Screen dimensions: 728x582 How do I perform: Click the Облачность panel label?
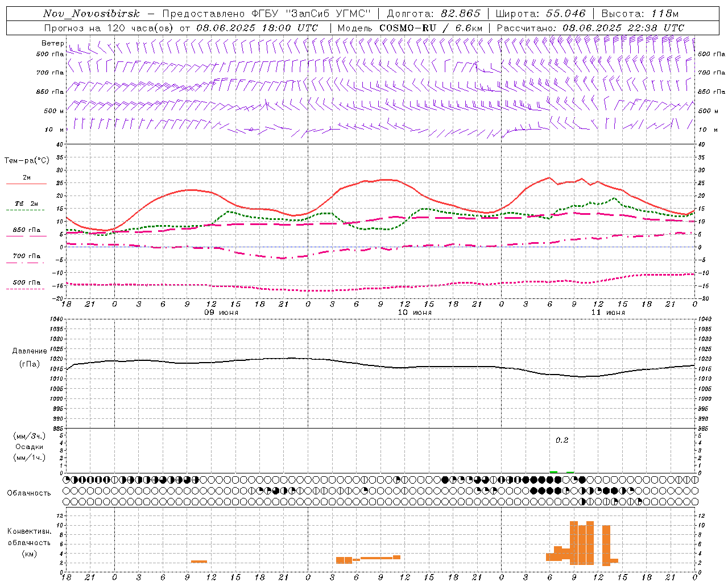29,493
